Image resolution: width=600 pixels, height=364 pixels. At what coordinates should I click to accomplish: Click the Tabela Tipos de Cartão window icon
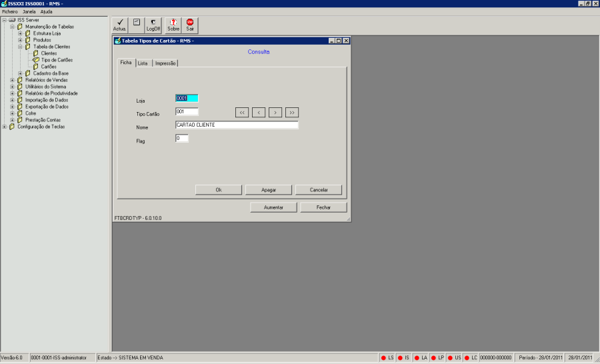point(118,41)
